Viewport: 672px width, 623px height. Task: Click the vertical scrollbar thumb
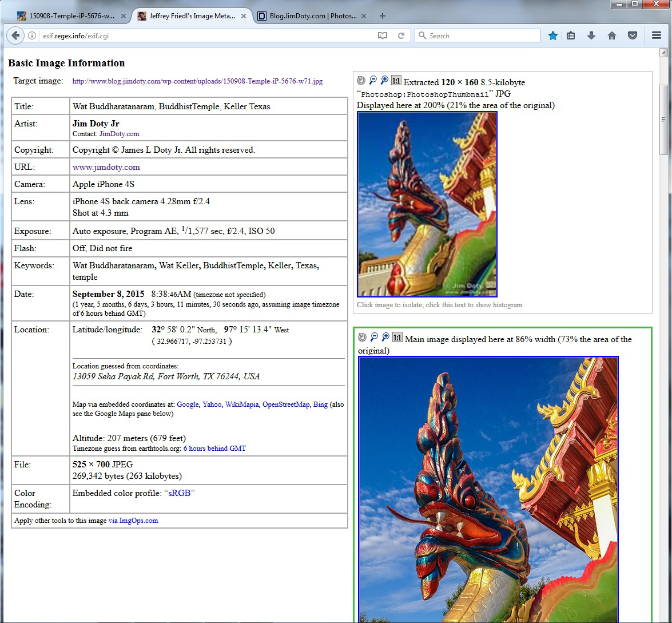pyautogui.click(x=663, y=119)
